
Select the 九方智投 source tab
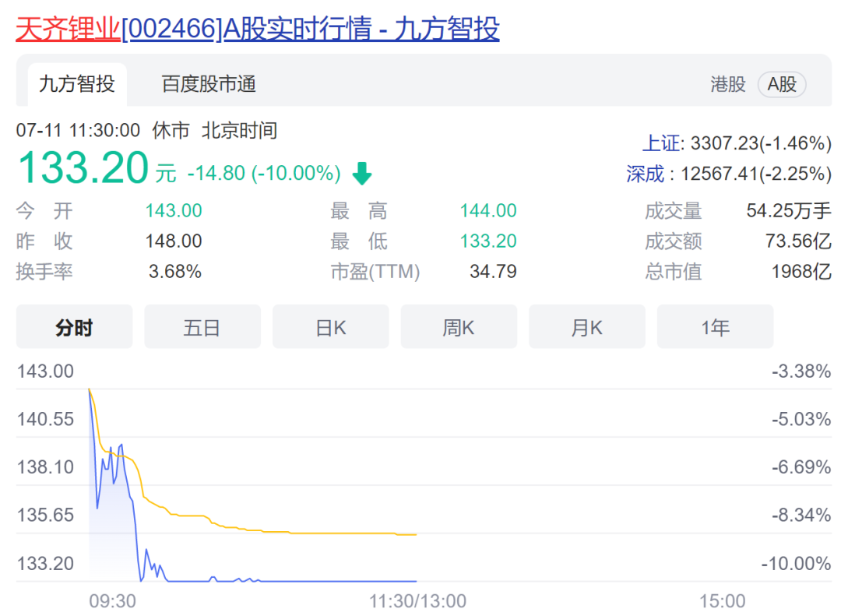click(x=76, y=84)
